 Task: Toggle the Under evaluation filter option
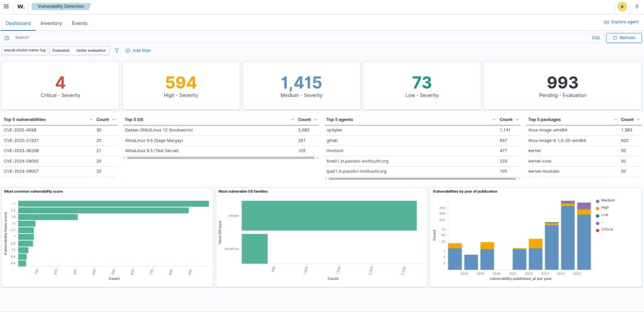[x=91, y=50]
